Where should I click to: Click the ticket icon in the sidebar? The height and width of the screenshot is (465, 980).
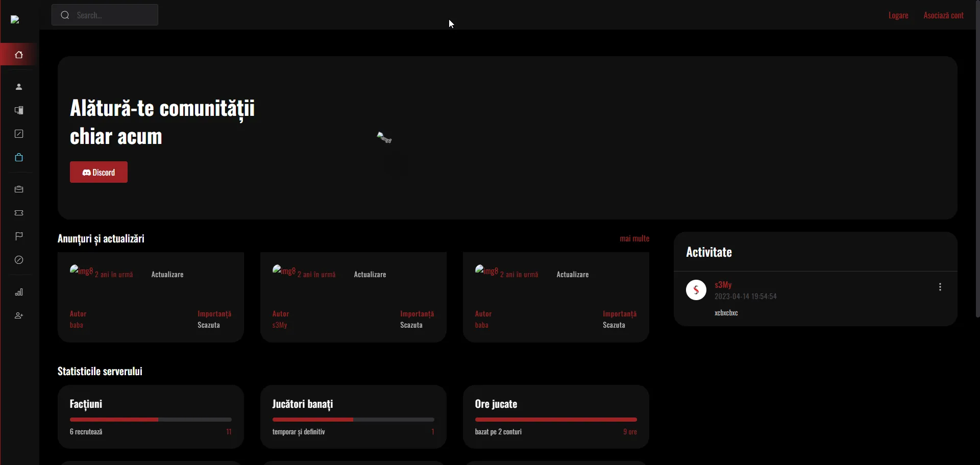coord(19,213)
